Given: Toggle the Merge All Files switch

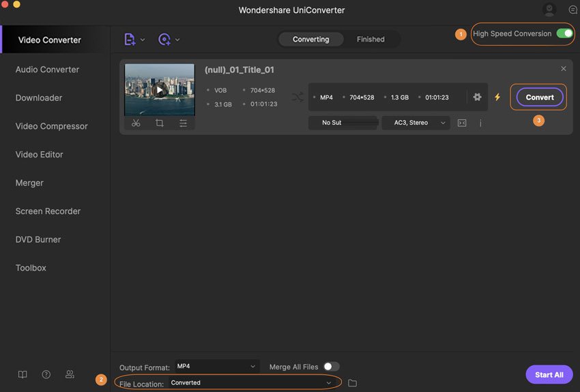Looking at the screenshot, I should (x=331, y=367).
